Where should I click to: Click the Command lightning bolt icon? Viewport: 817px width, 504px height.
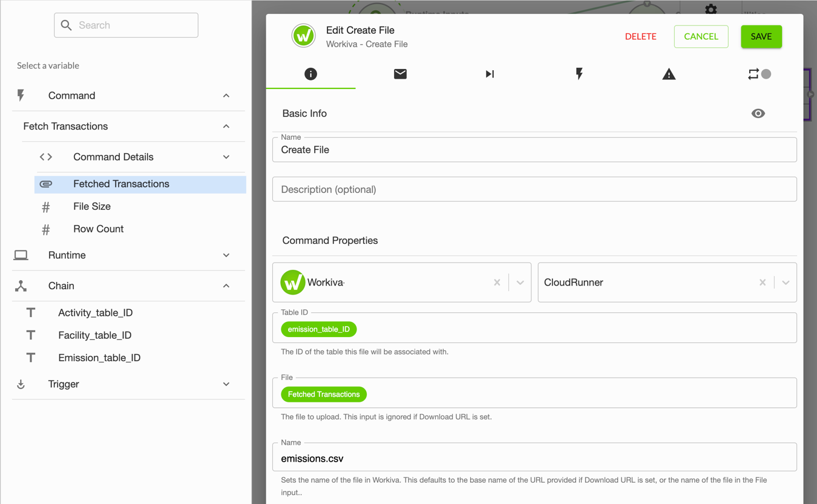tap(21, 96)
